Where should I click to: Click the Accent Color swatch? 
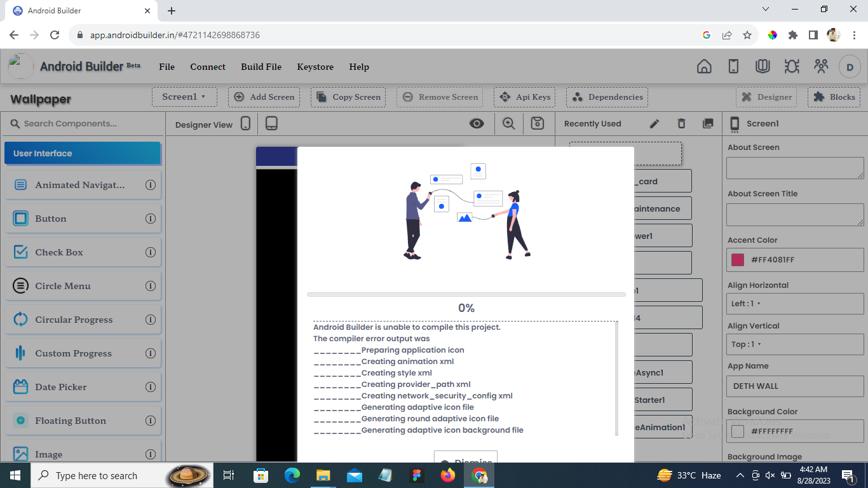tap(738, 260)
